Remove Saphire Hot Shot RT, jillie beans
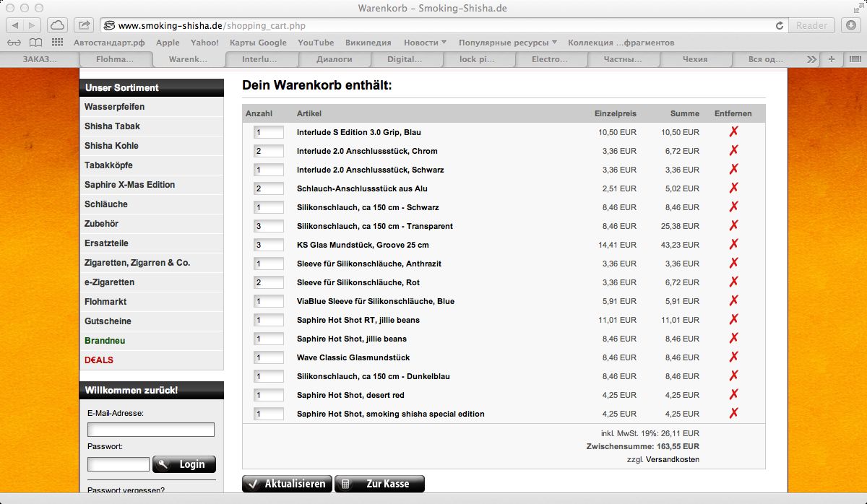Image resolution: width=867 pixels, height=504 pixels. [733, 319]
